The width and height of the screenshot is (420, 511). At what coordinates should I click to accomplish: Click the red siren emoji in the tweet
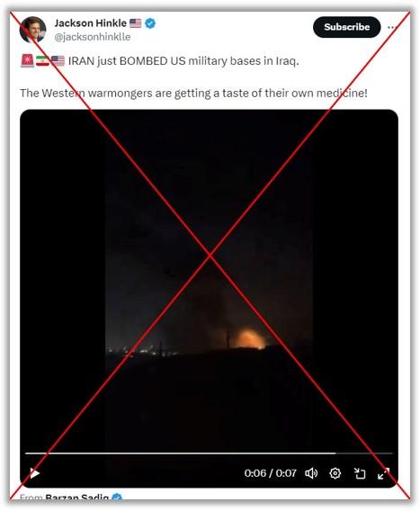pyautogui.click(x=27, y=60)
